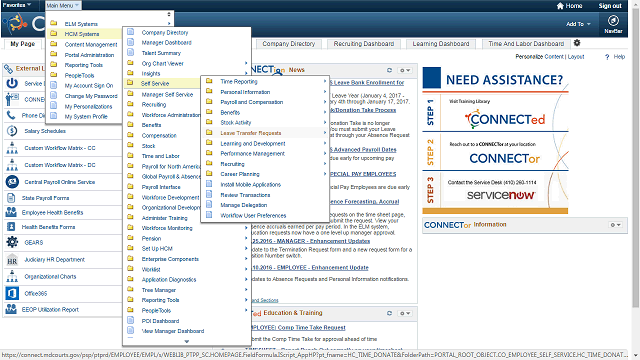Open Talent Summary menu item
640x360 pixels.
(161, 53)
